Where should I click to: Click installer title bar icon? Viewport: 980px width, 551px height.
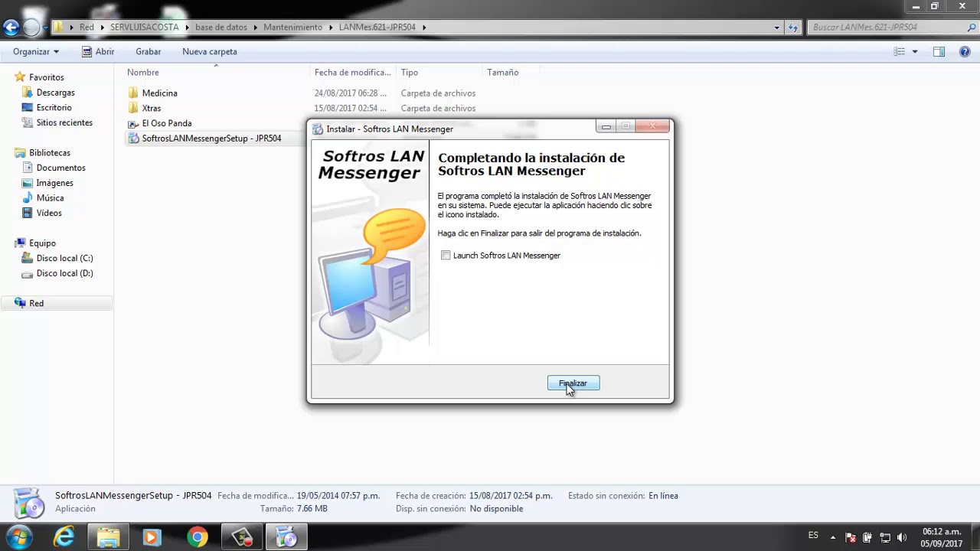click(x=318, y=129)
